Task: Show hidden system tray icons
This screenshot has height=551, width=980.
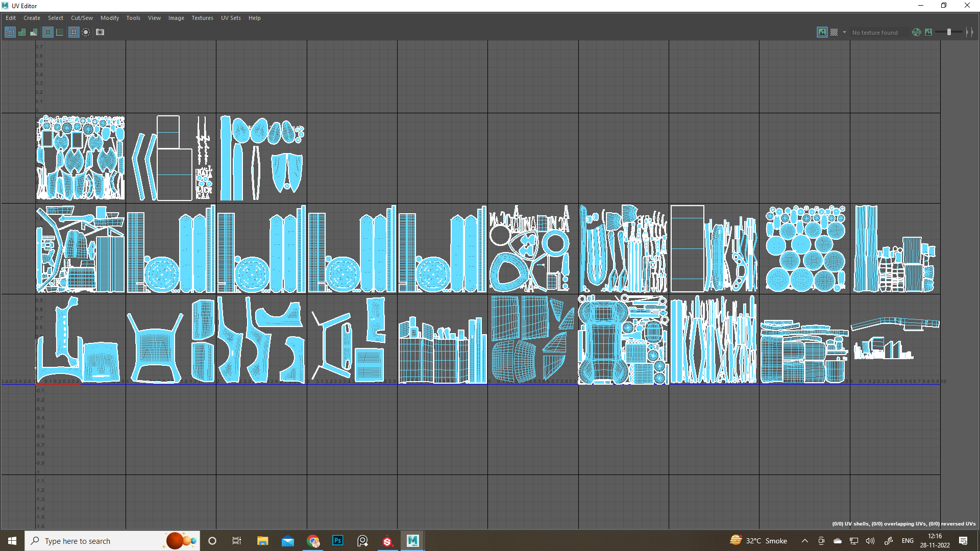Action: coord(805,541)
